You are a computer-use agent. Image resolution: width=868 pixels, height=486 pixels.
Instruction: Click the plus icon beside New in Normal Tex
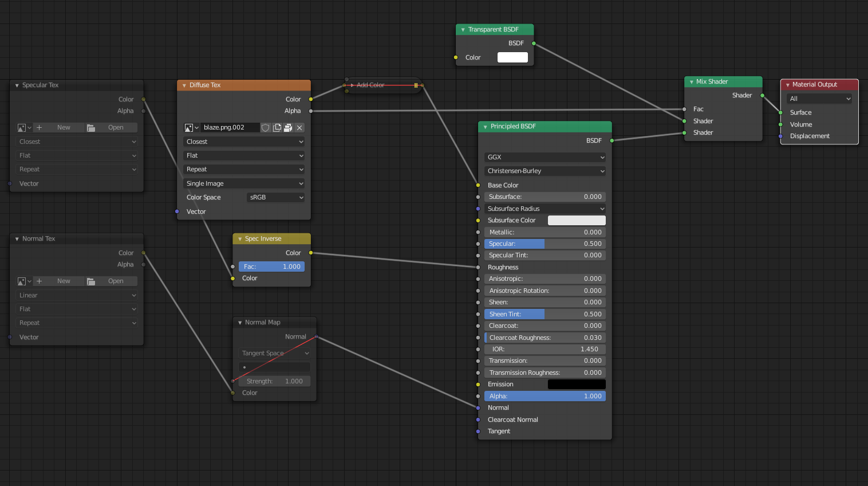[x=39, y=281]
